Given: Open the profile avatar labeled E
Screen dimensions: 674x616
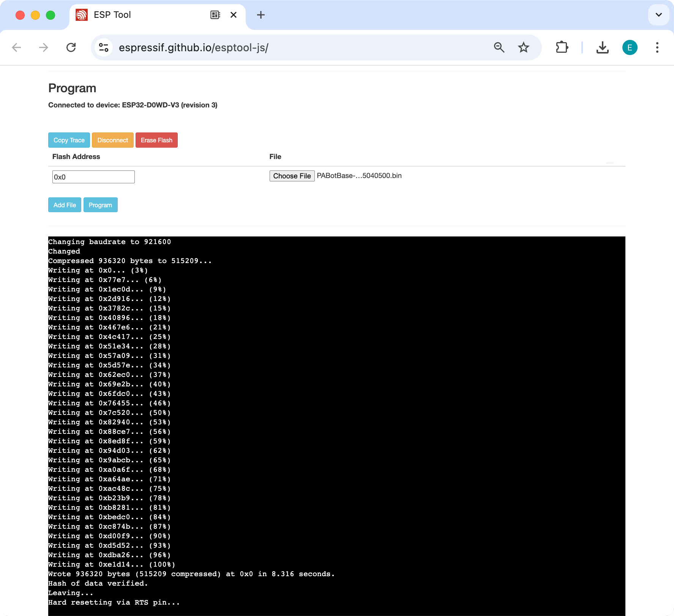Looking at the screenshot, I should coord(630,47).
